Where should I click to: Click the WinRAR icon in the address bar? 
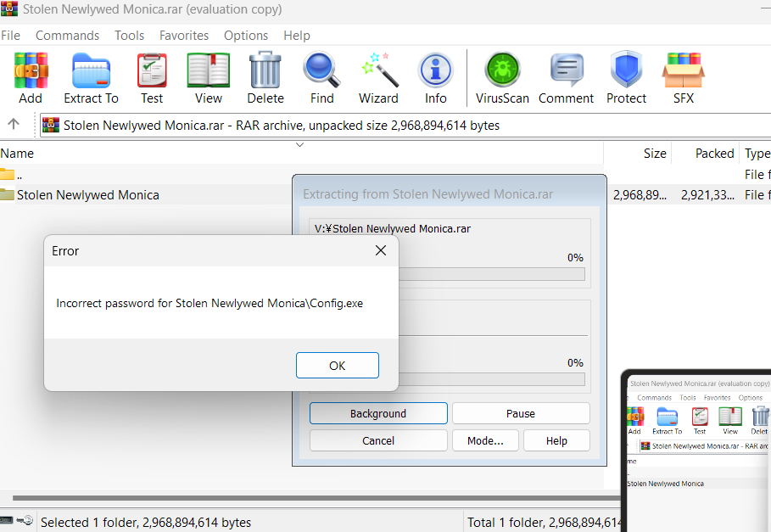click(51, 126)
